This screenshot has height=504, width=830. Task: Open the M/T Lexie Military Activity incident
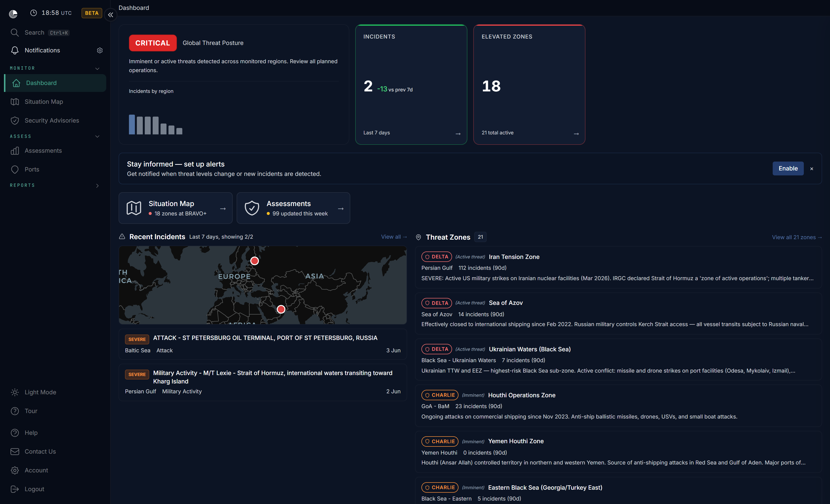(263, 382)
